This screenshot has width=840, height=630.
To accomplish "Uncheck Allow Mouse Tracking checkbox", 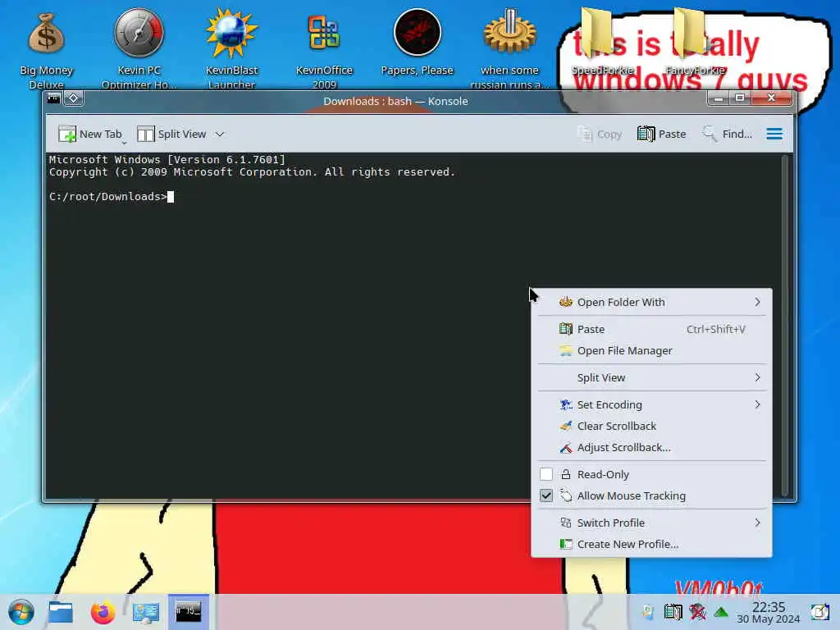I will (x=546, y=495).
